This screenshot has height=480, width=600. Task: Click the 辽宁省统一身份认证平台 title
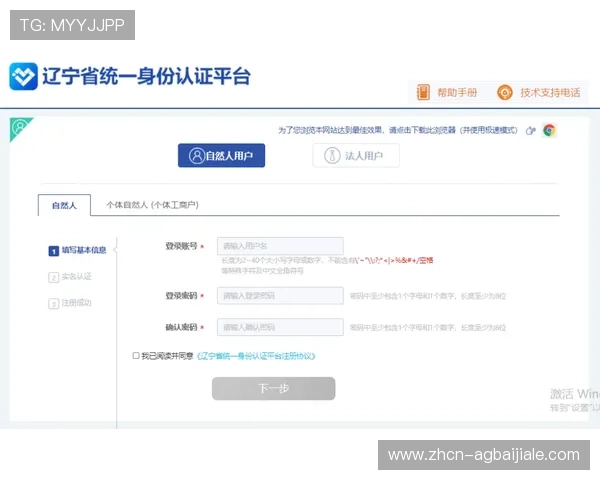(x=146, y=76)
